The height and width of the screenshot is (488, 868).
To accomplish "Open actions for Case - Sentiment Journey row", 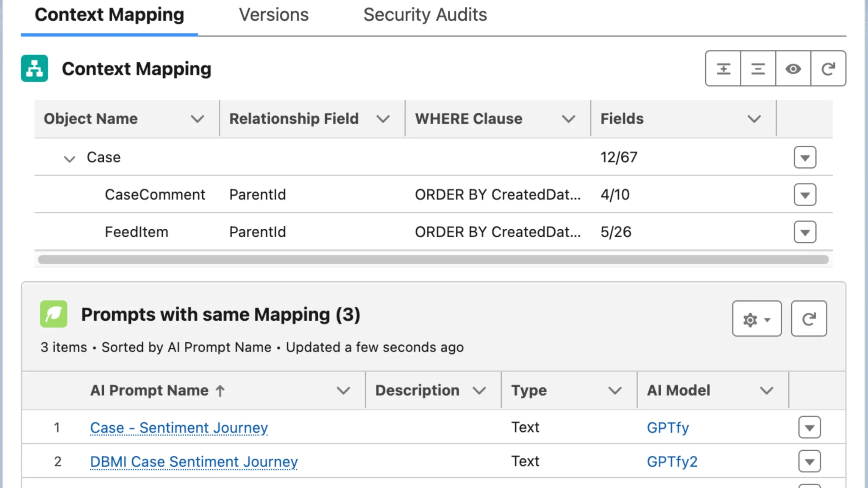I will pyautogui.click(x=810, y=427).
